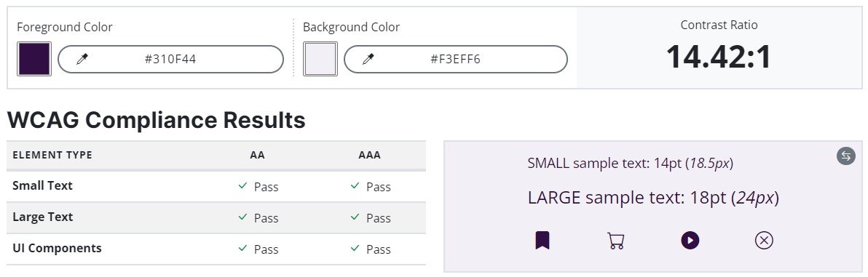The width and height of the screenshot is (868, 277).
Task: Click the UI Components AAA Pass result
Action: pyautogui.click(x=371, y=249)
